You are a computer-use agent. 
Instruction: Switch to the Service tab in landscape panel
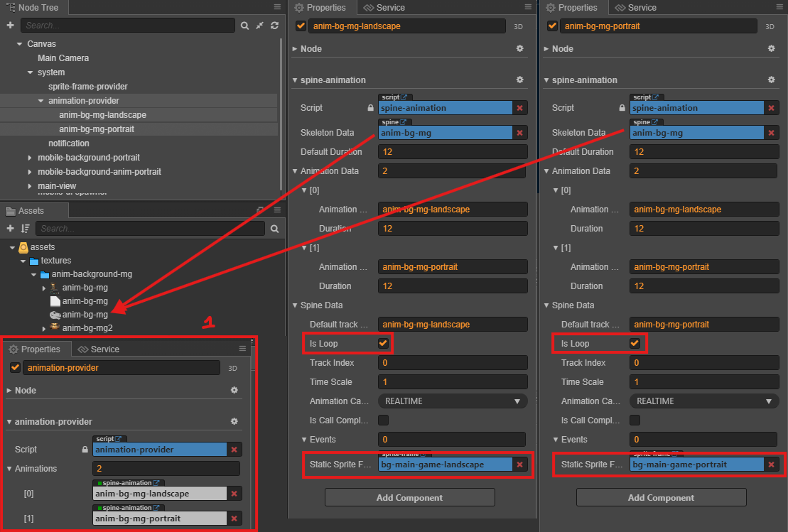tap(384, 8)
